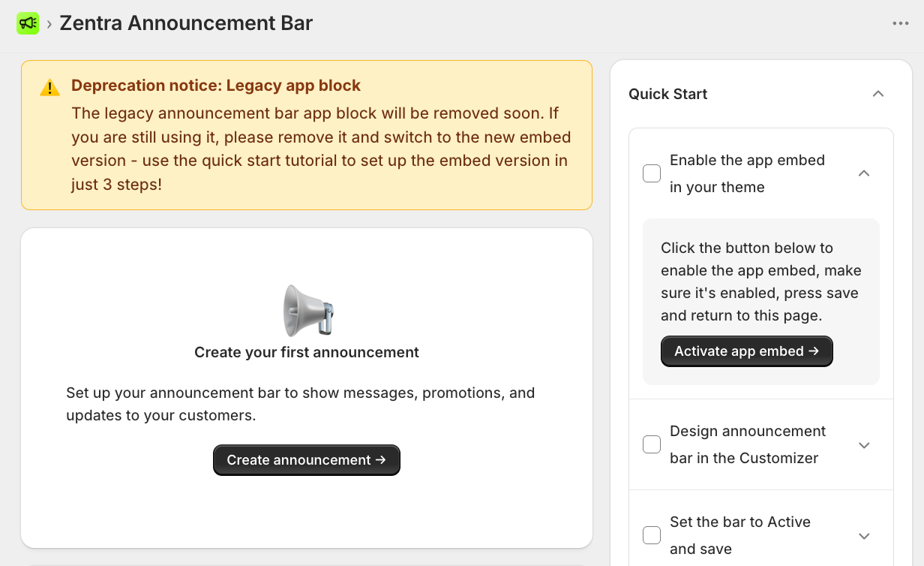The height and width of the screenshot is (566, 924).
Task: Expand the Set the bar to Active step
Action: tap(864, 536)
